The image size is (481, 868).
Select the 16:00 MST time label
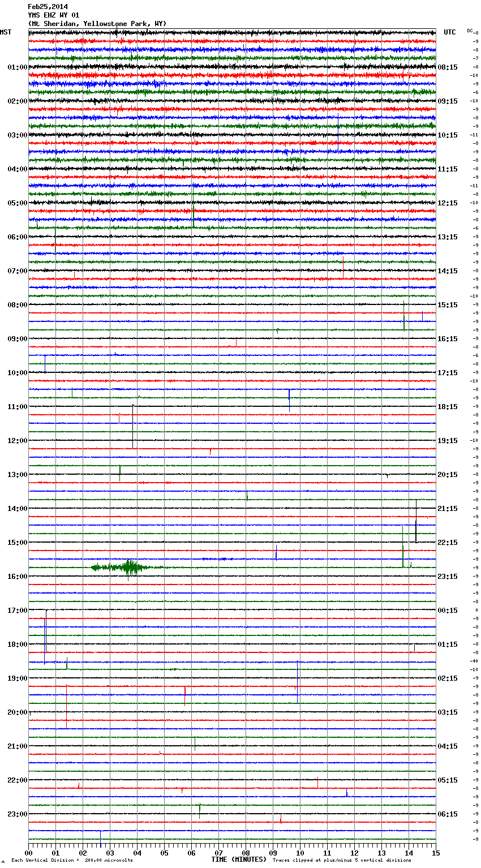point(17,577)
